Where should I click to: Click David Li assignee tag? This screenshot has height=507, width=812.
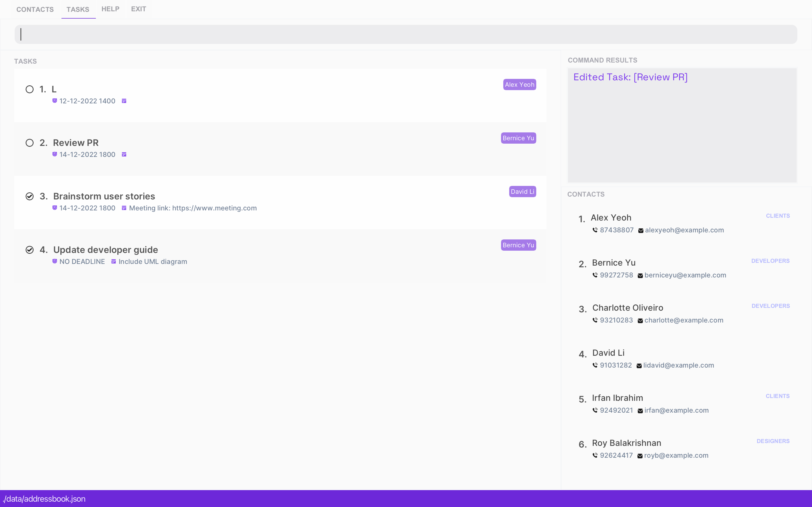522,192
